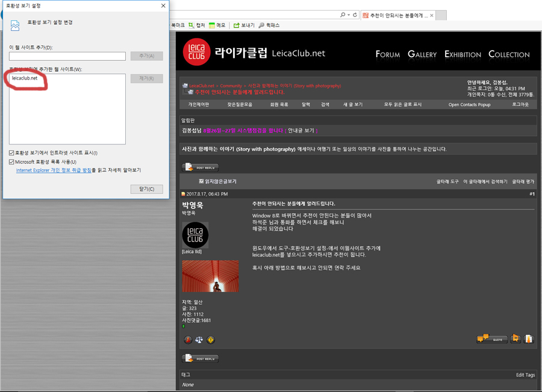
Task: Open the red tunnel photo thumbnail
Action: click(x=210, y=276)
